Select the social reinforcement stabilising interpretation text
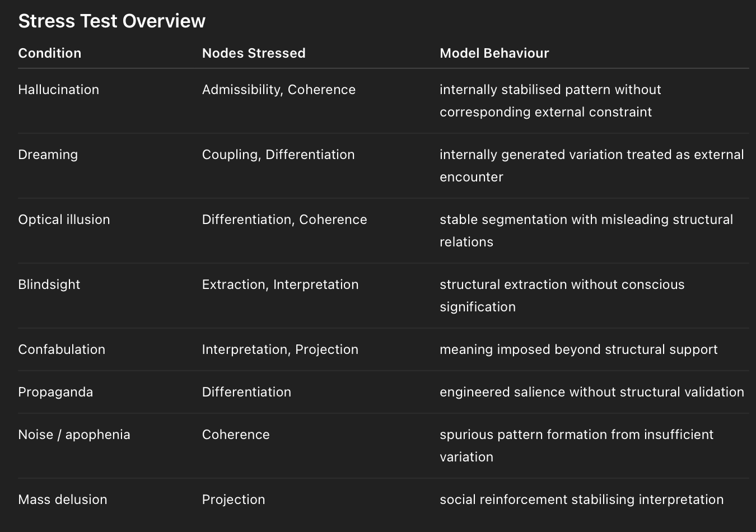This screenshot has width=756, height=532. 581,500
